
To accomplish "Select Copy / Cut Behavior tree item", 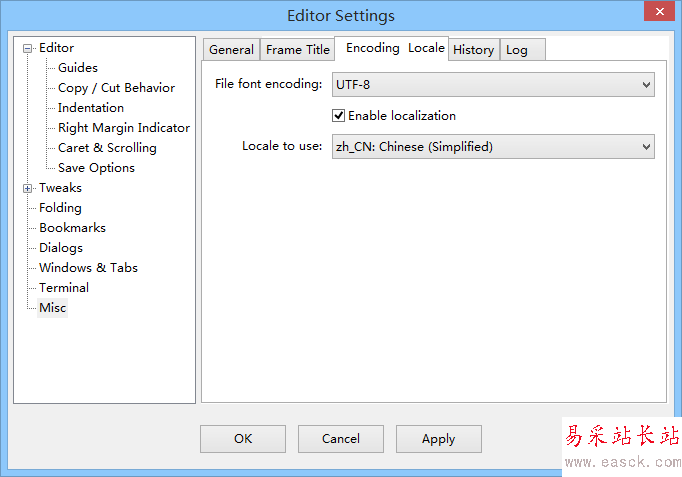I will coord(116,88).
